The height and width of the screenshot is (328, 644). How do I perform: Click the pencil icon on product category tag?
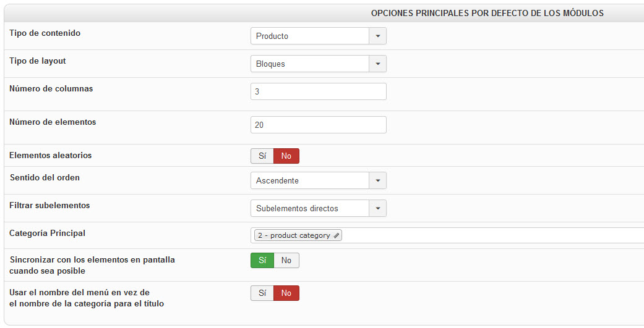[x=336, y=235]
